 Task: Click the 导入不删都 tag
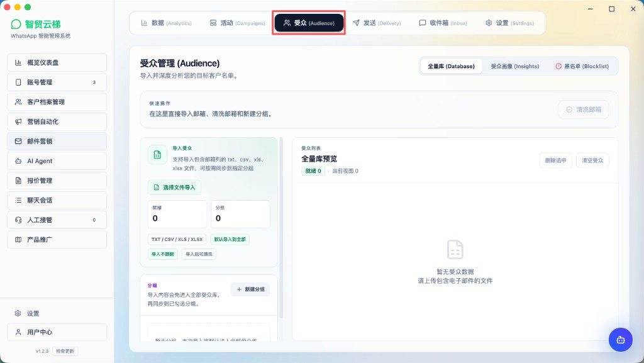[x=163, y=254]
